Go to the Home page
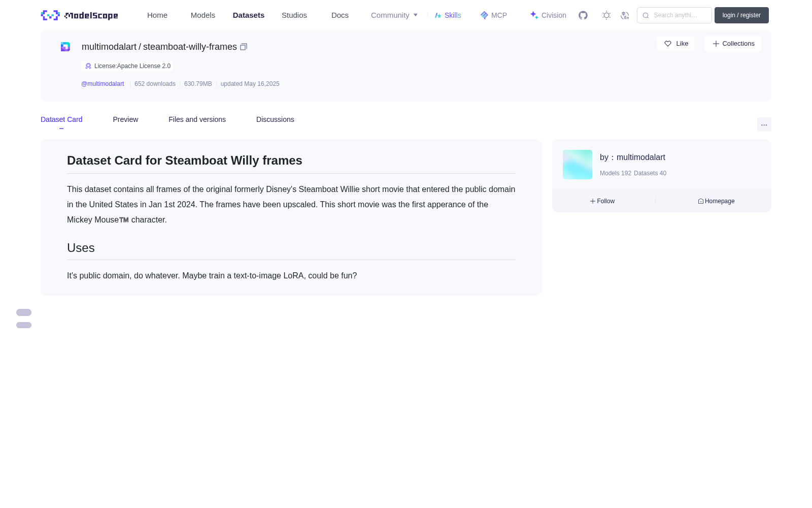Viewport: 812px width, 508px height. pyautogui.click(x=157, y=15)
